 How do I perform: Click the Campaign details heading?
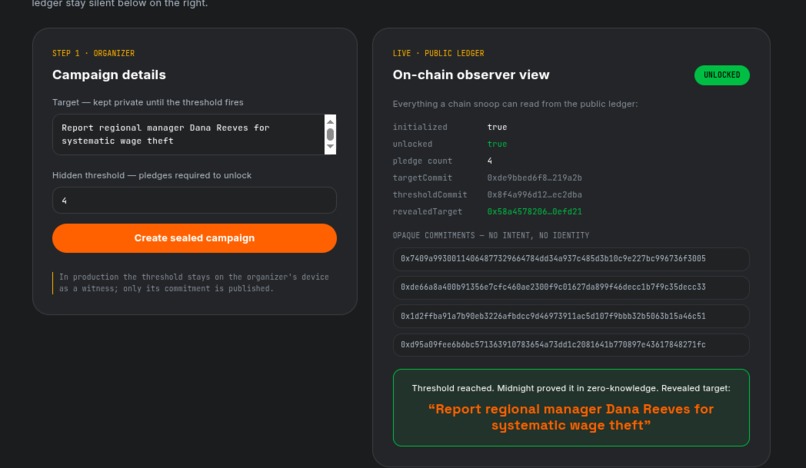click(109, 75)
